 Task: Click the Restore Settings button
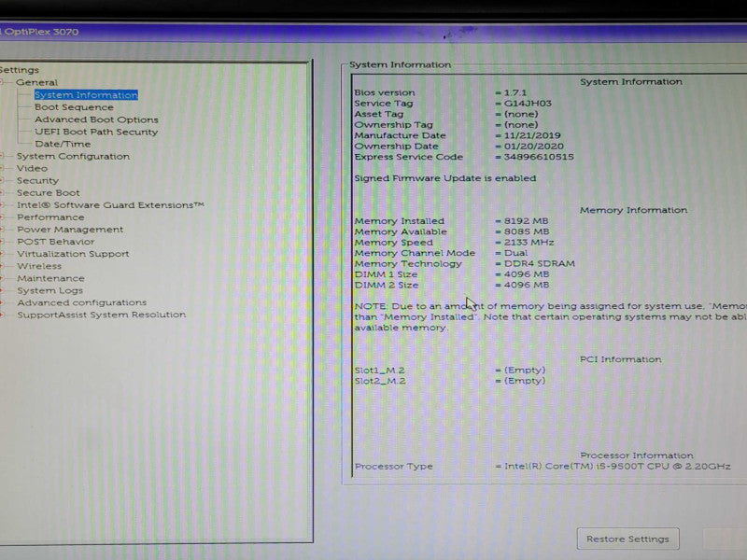pos(627,539)
